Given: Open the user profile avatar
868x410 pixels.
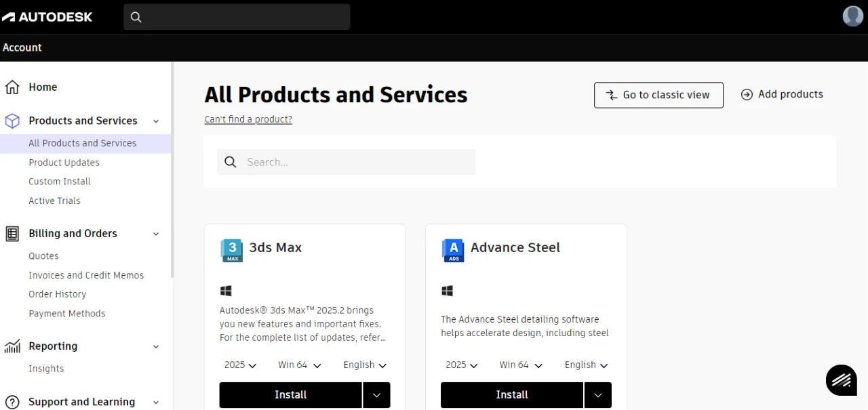Looking at the screenshot, I should 852,16.
